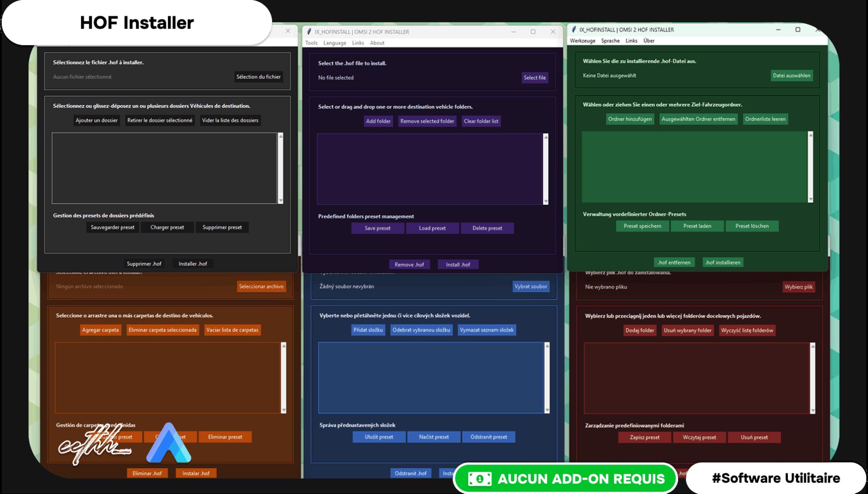Open the Tools menu in the English window
The height and width of the screenshot is (494, 868).
pyautogui.click(x=311, y=43)
